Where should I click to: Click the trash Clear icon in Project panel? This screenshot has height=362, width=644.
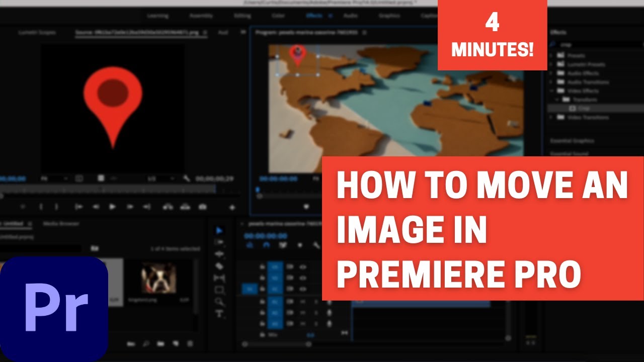click(190, 344)
